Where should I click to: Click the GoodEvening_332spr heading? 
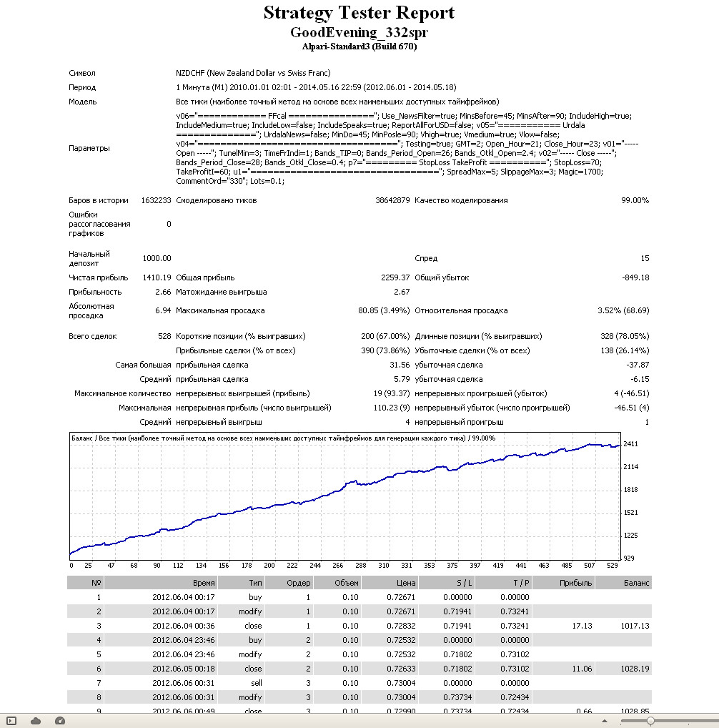[x=359, y=32]
